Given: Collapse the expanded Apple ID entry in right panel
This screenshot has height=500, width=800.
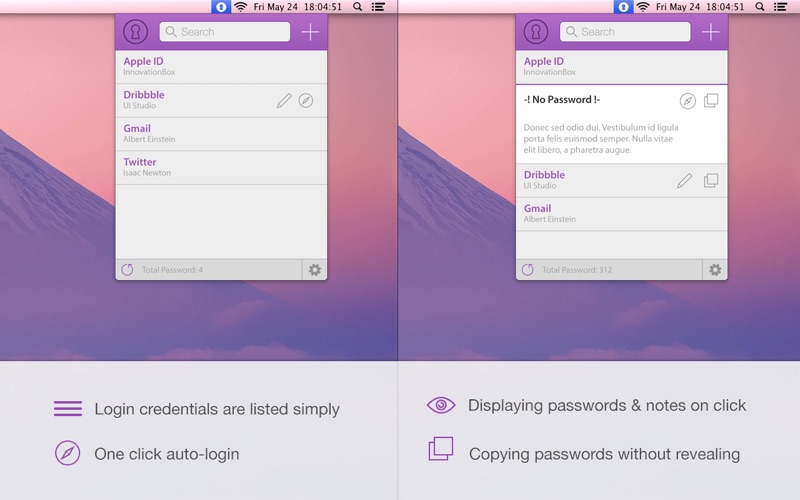Looking at the screenshot, I should (621, 67).
